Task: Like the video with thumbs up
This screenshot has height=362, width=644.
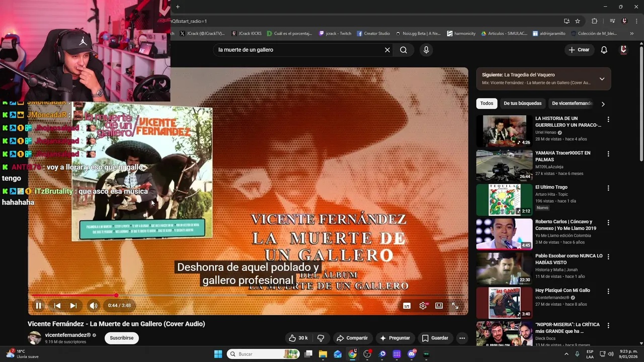Action: click(298, 338)
